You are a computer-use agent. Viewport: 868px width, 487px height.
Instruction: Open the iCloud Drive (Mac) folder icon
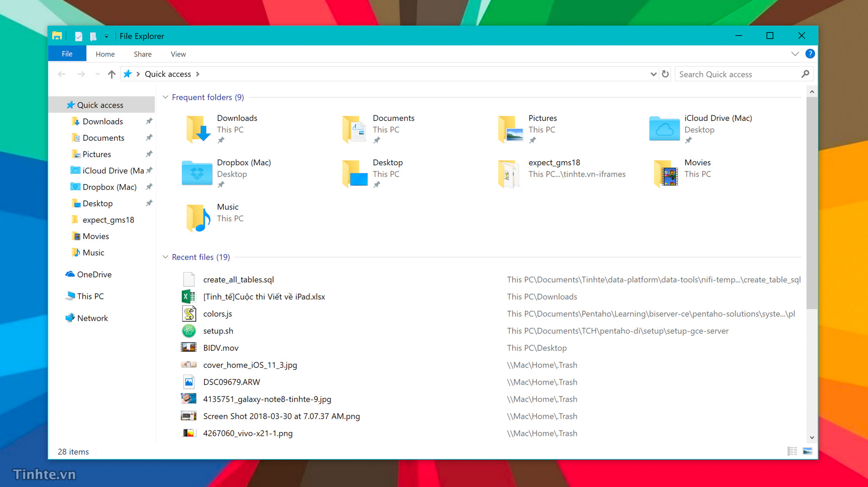pyautogui.click(x=664, y=129)
